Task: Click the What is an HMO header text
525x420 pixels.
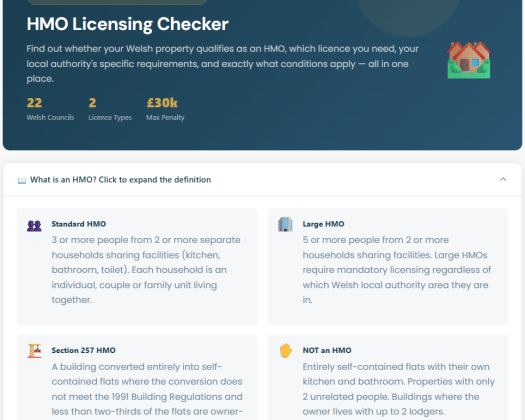Action: [x=121, y=180]
